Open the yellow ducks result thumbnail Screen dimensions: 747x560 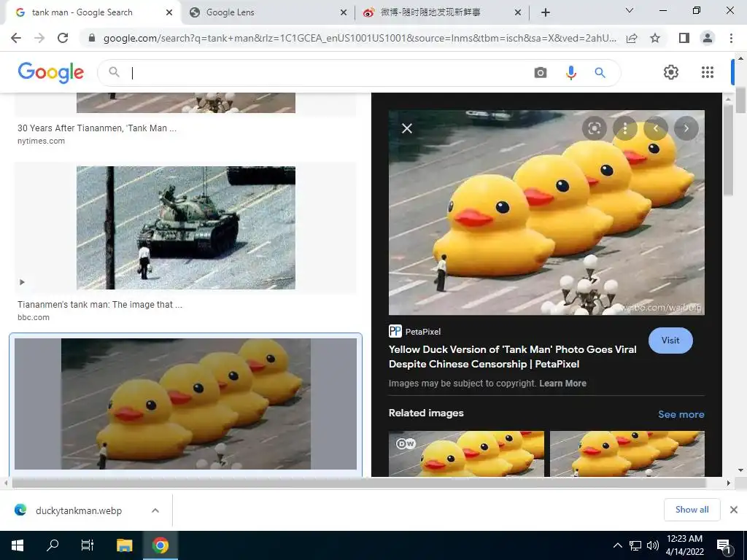(186, 404)
